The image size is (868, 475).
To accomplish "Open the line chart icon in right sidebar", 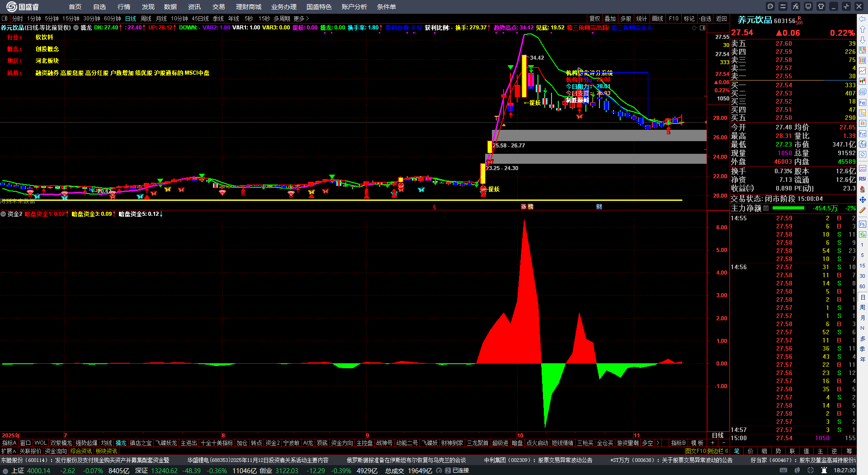I will click(863, 71).
